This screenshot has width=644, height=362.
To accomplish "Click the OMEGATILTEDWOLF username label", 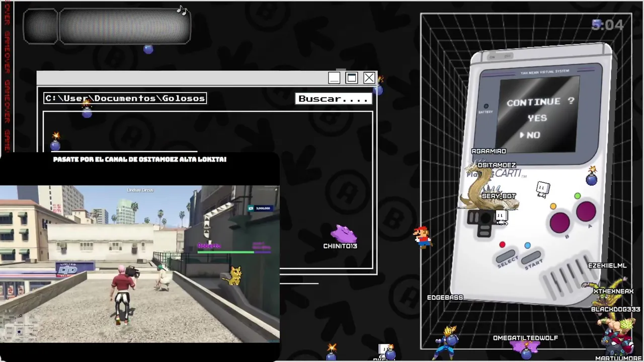I will pyautogui.click(x=525, y=338).
